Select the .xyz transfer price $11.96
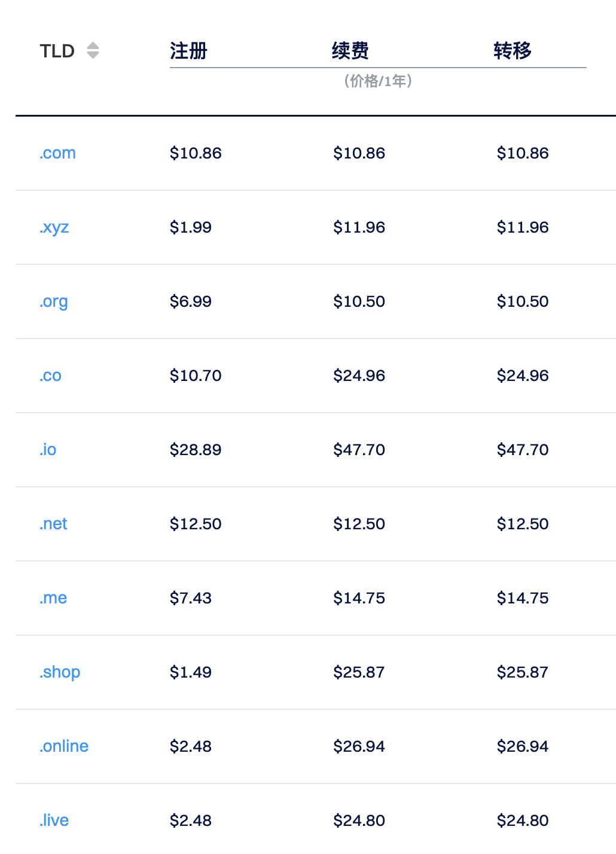616x854 pixels. click(x=523, y=227)
